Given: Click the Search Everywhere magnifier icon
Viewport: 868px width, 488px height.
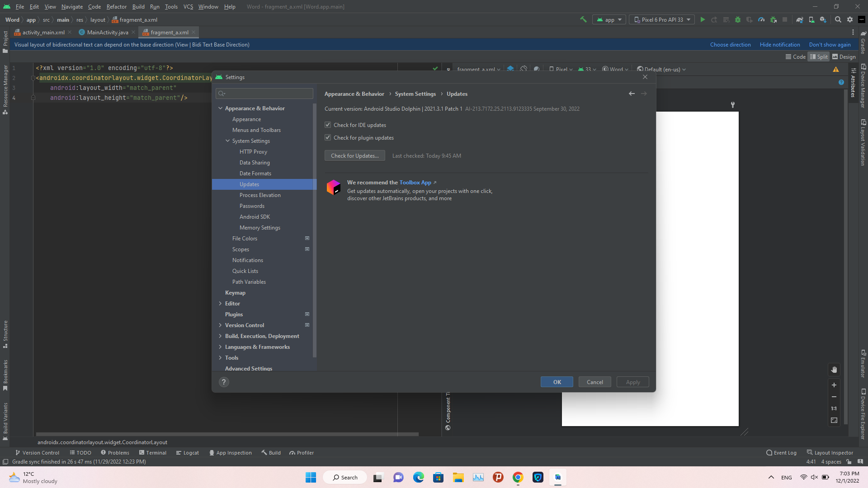Looking at the screenshot, I should 838,19.
